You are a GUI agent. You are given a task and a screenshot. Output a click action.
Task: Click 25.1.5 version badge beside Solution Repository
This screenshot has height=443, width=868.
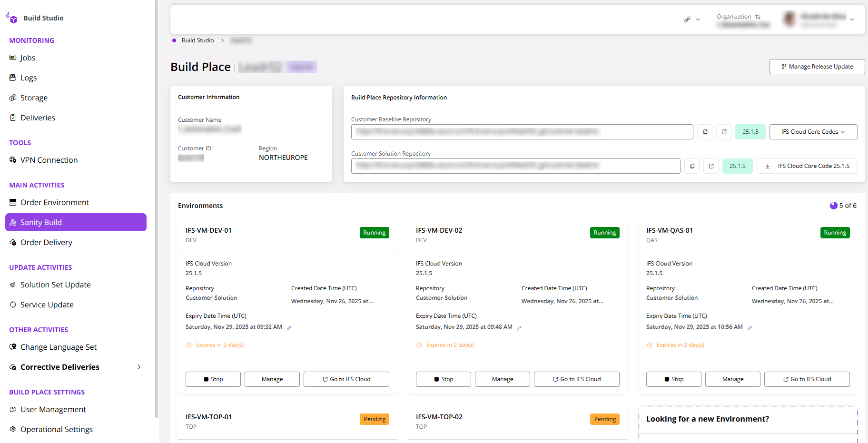click(x=738, y=166)
